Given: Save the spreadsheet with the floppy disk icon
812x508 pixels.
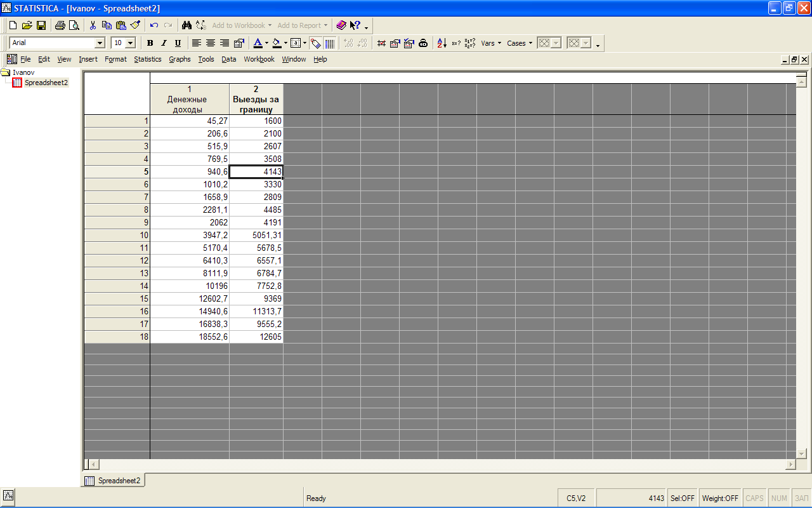Looking at the screenshot, I should 41,25.
